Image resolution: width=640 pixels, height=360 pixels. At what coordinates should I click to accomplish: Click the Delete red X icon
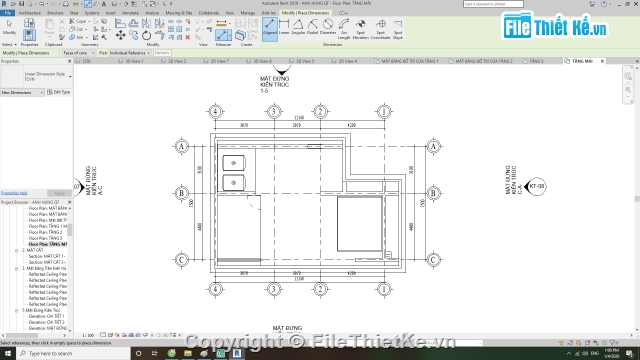(x=188, y=37)
